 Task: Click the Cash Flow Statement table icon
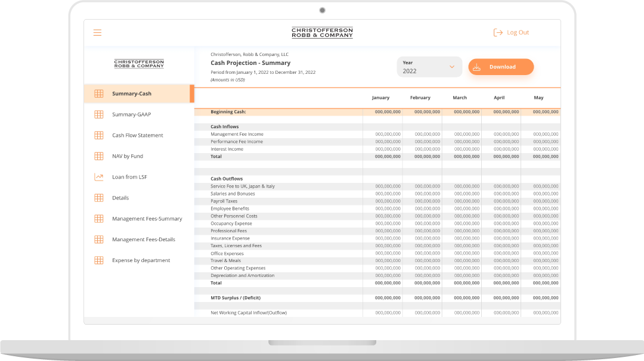[x=99, y=135]
